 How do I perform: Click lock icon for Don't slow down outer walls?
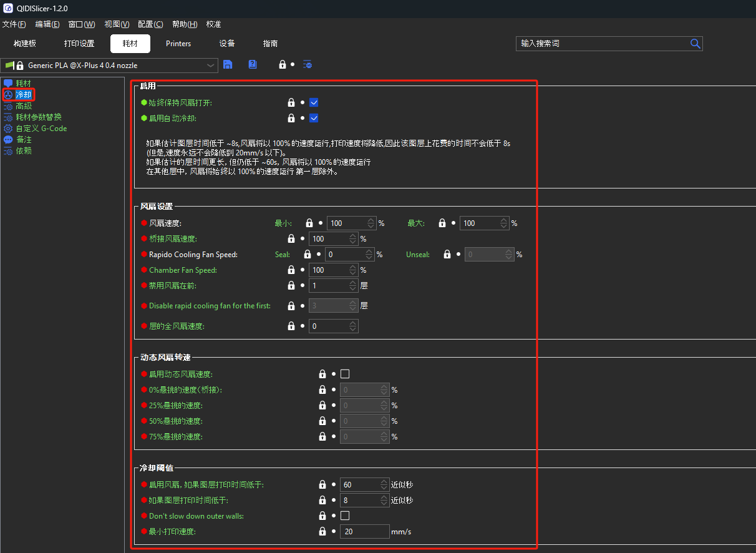click(x=322, y=516)
